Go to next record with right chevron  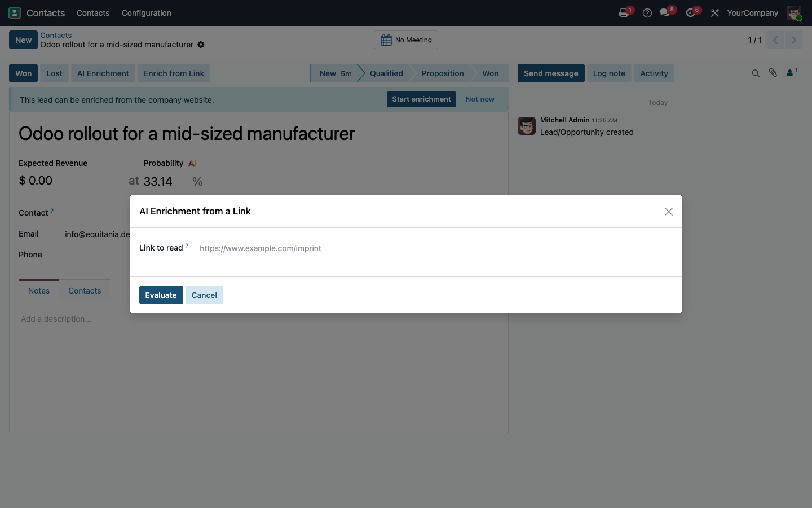[793, 40]
